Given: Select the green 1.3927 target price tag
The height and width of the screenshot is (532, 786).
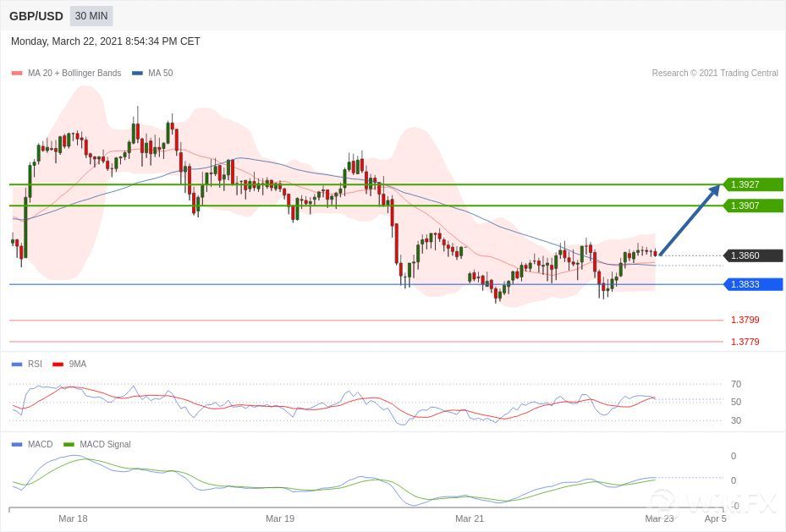Looking at the screenshot, I should (752, 184).
